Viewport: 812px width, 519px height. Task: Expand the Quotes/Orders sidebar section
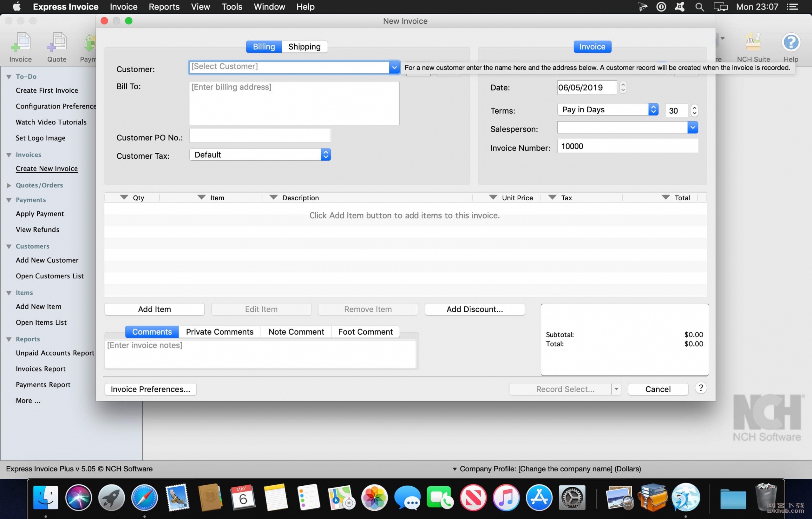pyautogui.click(x=9, y=185)
